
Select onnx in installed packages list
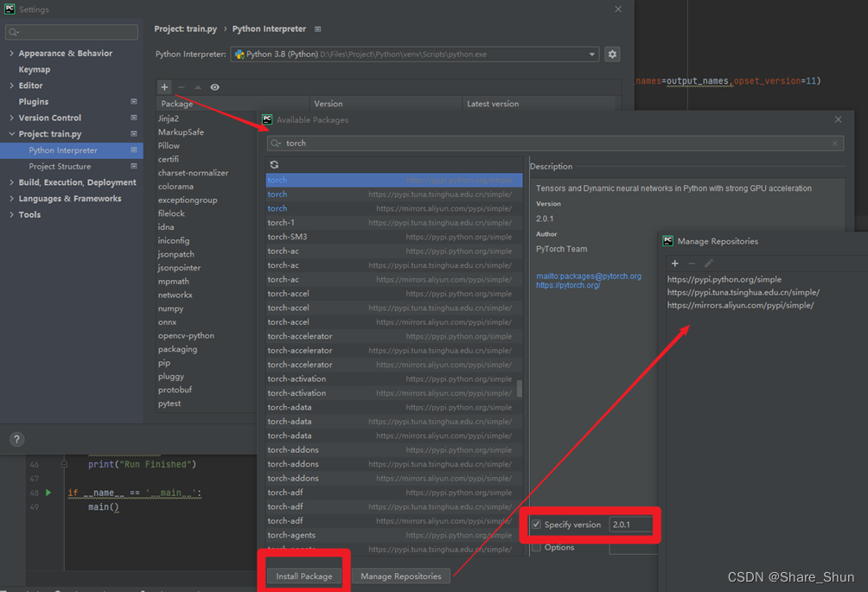pyautogui.click(x=167, y=322)
